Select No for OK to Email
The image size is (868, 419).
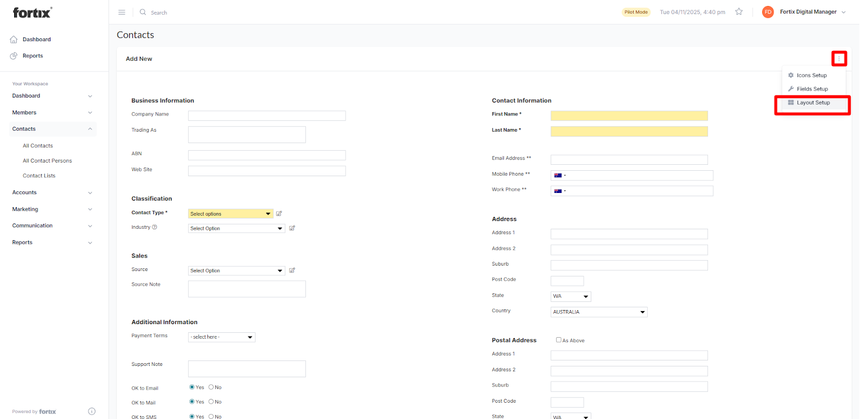[211, 387]
